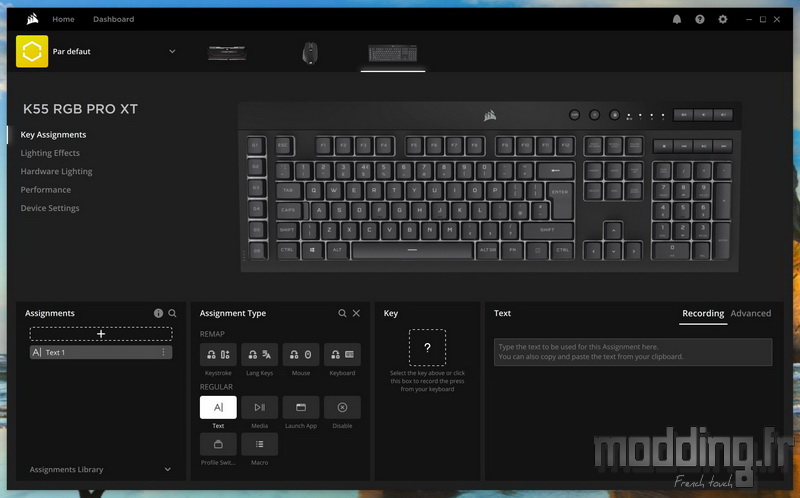Image resolution: width=800 pixels, height=498 pixels.
Task: Select the G1 macro key on keyboard
Action: (x=256, y=146)
